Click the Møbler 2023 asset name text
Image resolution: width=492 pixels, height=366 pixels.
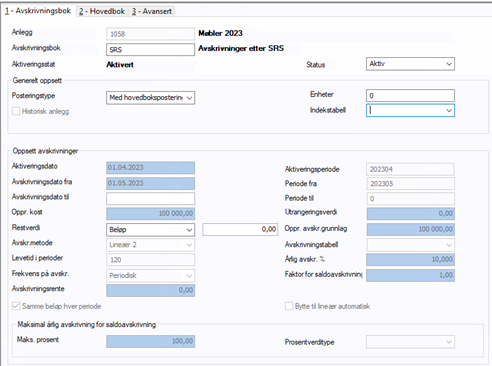tap(220, 33)
